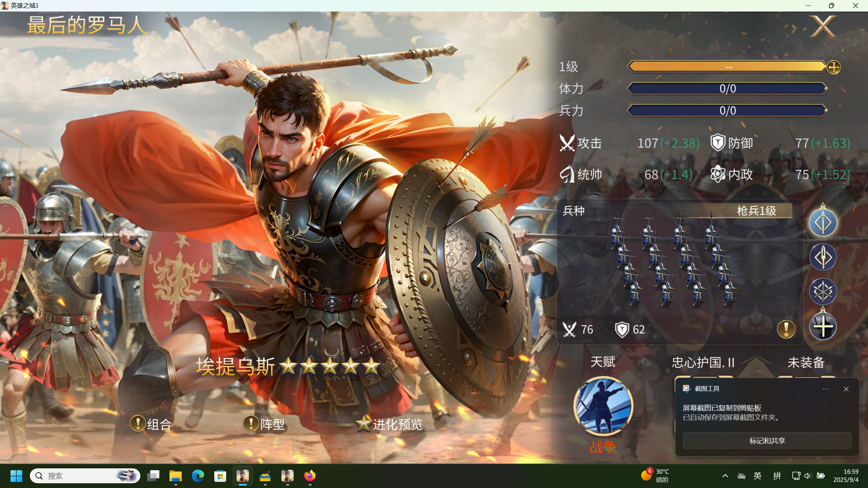Click the 体力 stamina bar

pos(728,88)
